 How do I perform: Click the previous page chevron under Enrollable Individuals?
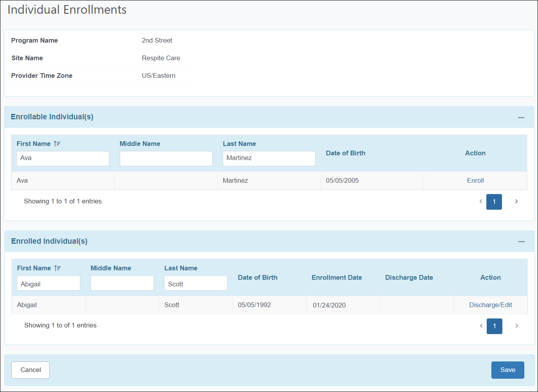(481, 201)
